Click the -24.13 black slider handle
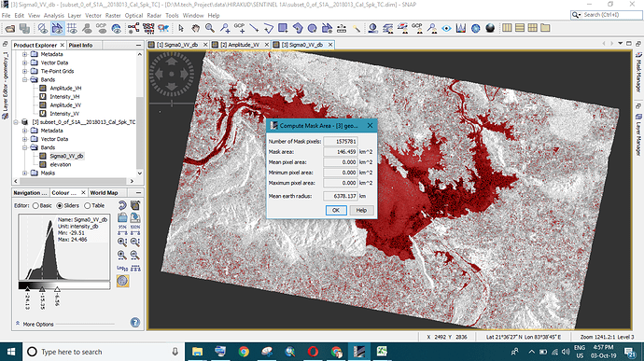644x361 pixels. [27, 289]
